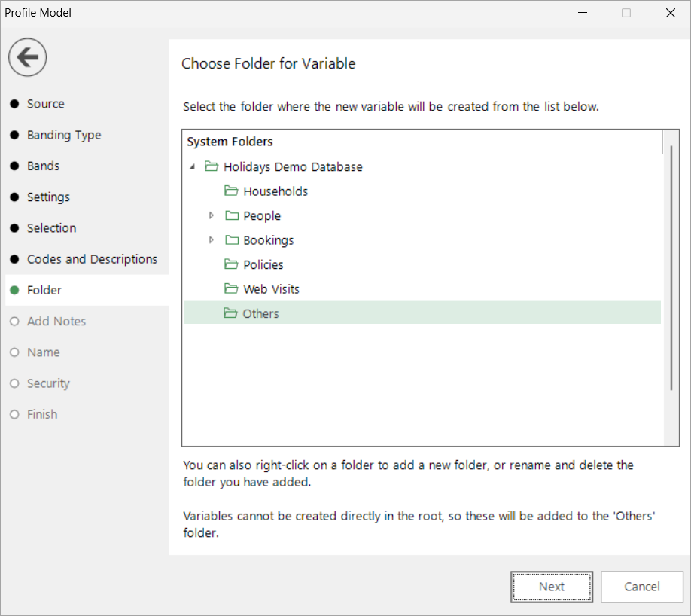This screenshot has width=691, height=616.
Task: Go to the Source step
Action: point(46,104)
